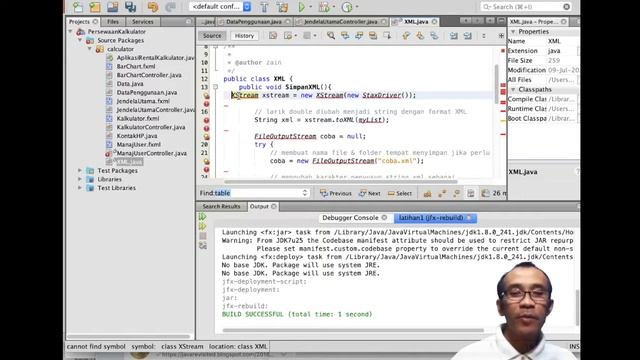
Task: Click the Open Project toolbar icon
Action: [x=113, y=7]
